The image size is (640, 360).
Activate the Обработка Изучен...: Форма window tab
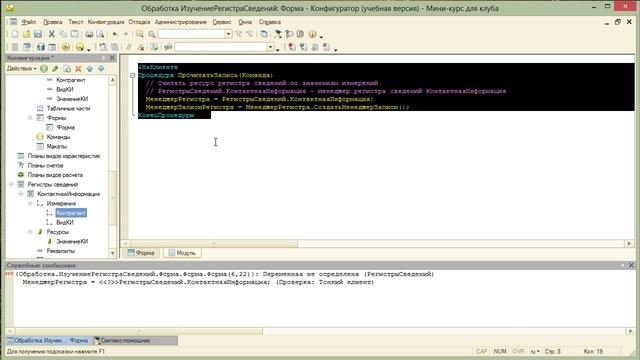tap(48, 340)
